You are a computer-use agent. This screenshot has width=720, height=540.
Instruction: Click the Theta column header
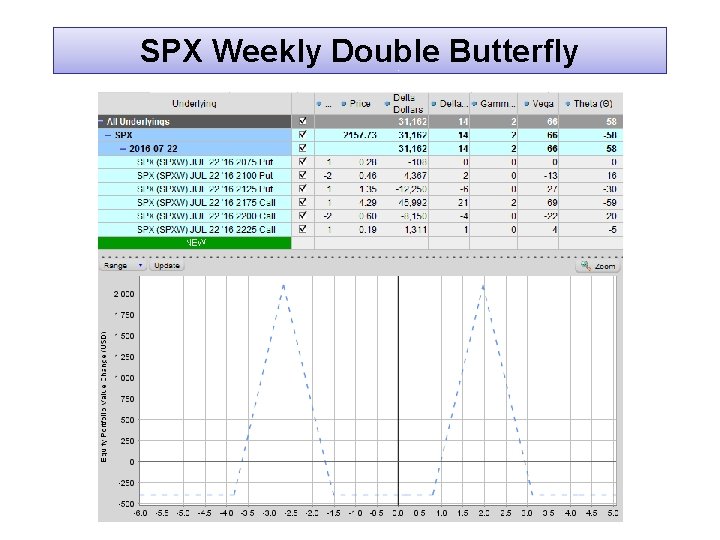pos(593,104)
